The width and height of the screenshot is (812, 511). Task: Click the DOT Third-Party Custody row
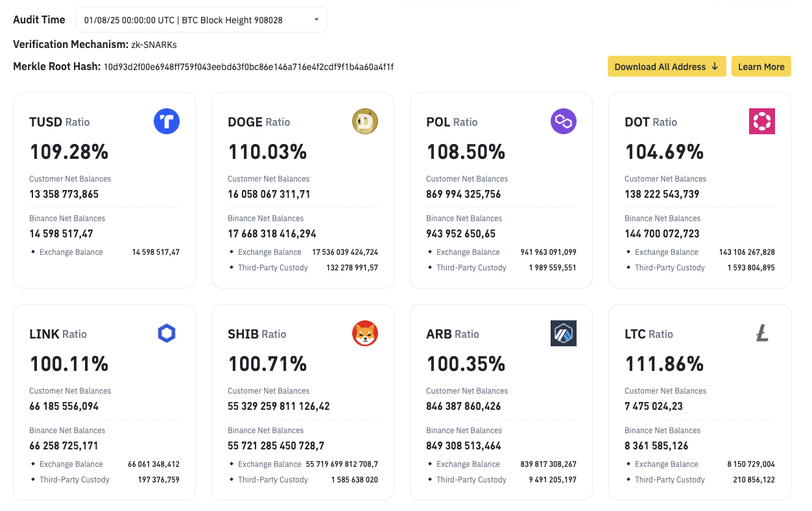[700, 268]
